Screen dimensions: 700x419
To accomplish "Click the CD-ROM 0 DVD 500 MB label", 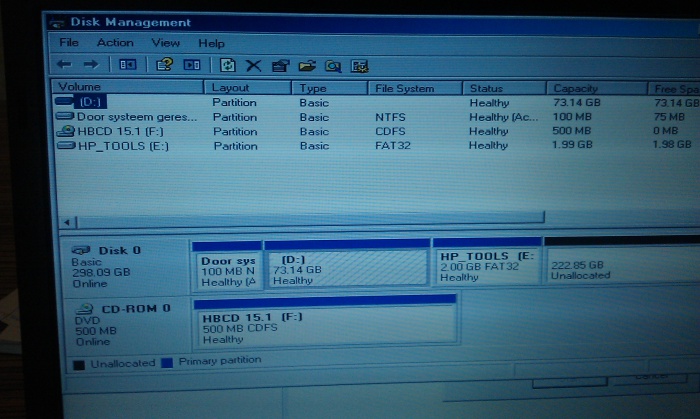I will 123,325.
